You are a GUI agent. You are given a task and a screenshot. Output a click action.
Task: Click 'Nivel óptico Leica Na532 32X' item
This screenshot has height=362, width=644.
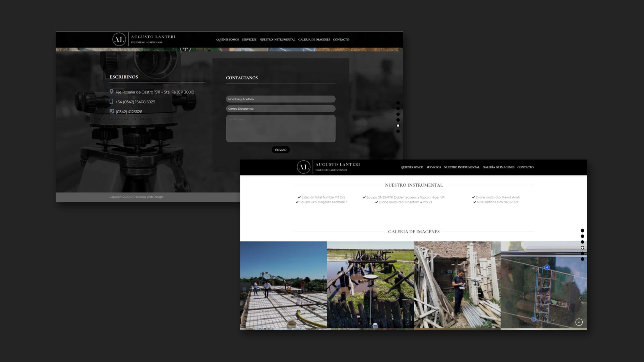[496, 202]
